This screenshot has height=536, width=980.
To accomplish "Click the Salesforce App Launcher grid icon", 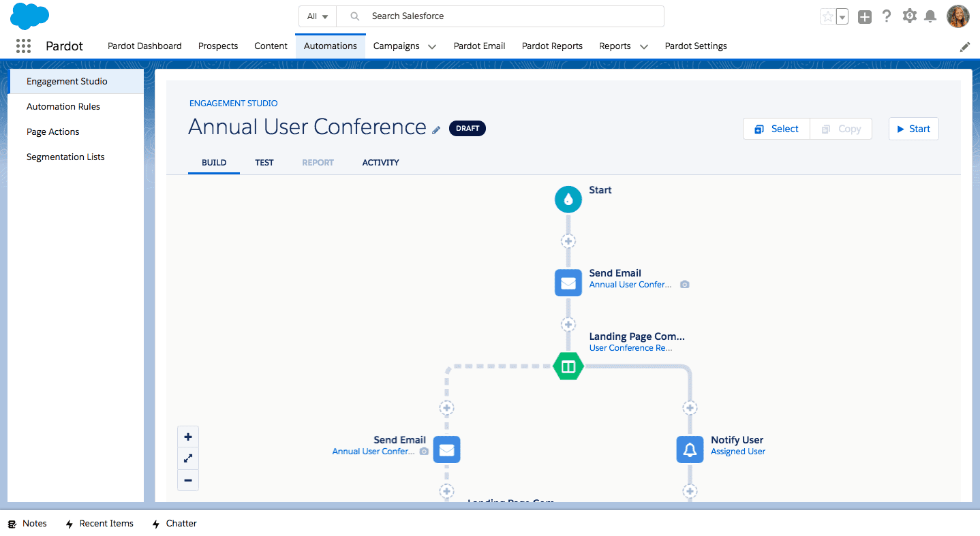I will coord(22,46).
